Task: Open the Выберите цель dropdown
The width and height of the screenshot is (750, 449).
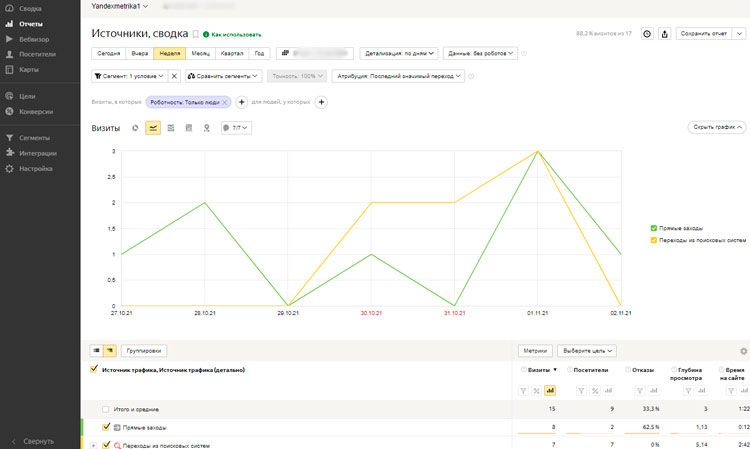Action: [x=587, y=351]
